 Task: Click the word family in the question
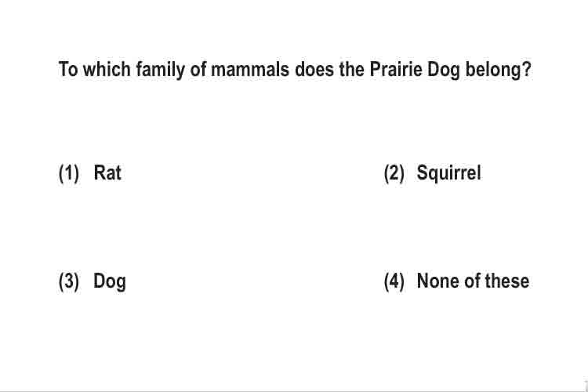[x=160, y=70]
